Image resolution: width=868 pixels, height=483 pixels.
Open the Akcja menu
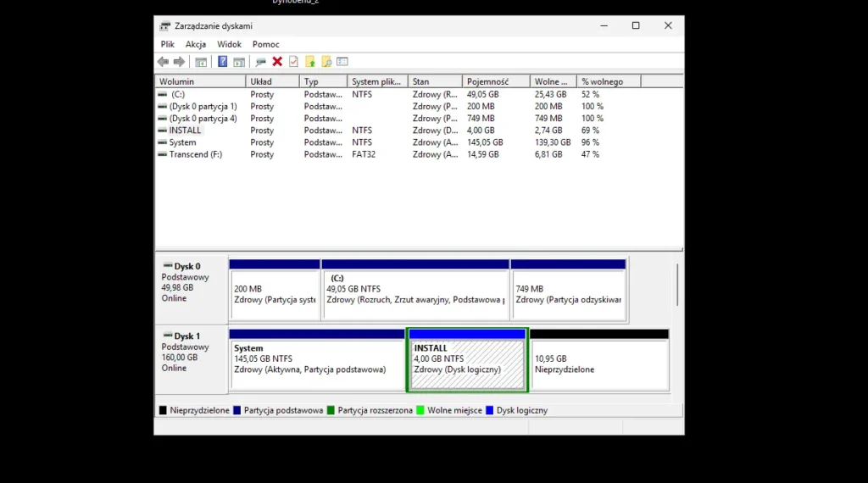point(196,44)
